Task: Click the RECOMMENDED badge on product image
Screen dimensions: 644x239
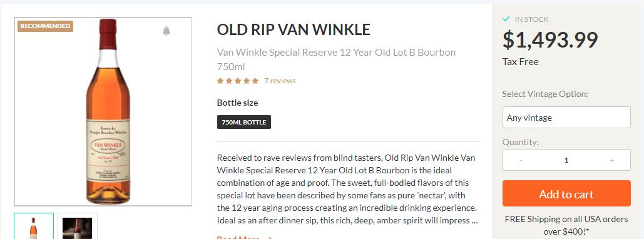Action: pyautogui.click(x=45, y=26)
